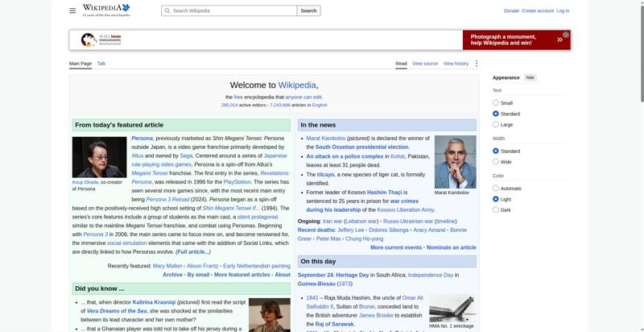Open the Guinea-Bissau link

point(316,284)
